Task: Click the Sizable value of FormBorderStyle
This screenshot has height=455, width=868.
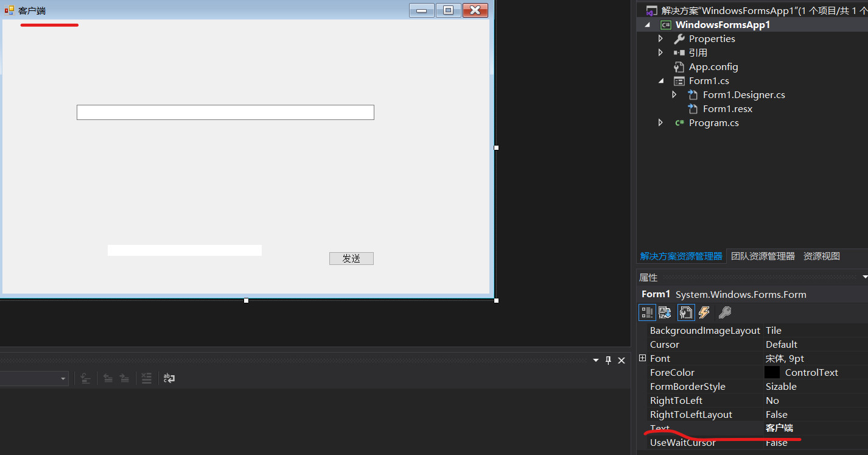Action: [781, 386]
